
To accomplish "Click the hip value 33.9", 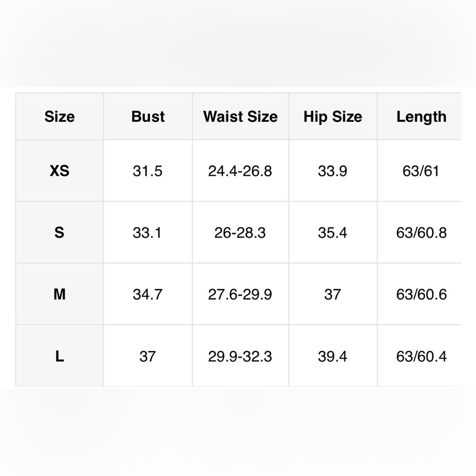I will [x=332, y=171].
